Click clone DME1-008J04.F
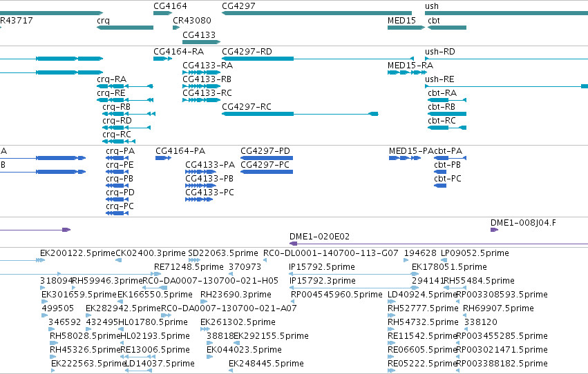The width and height of the screenshot is (588, 374). [523, 223]
